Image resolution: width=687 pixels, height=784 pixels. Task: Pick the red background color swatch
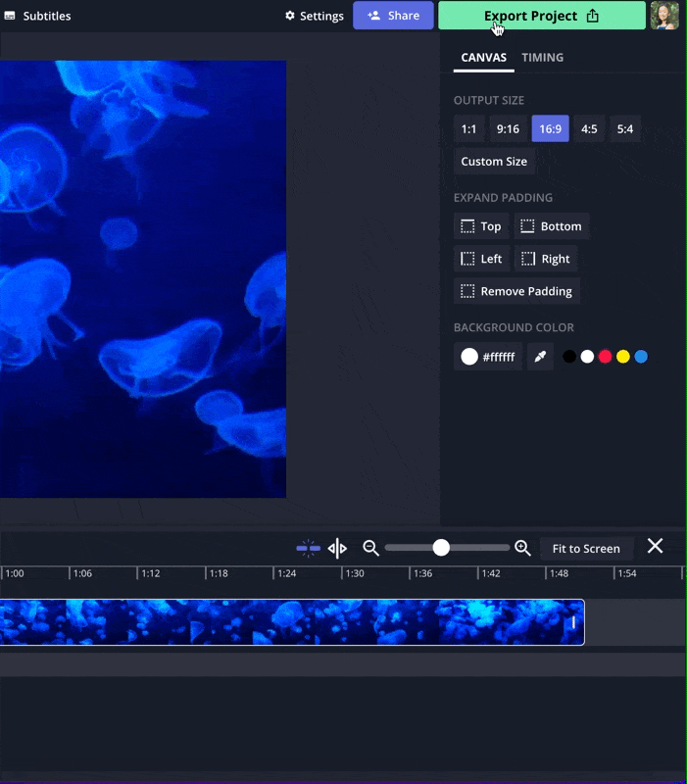pos(605,357)
